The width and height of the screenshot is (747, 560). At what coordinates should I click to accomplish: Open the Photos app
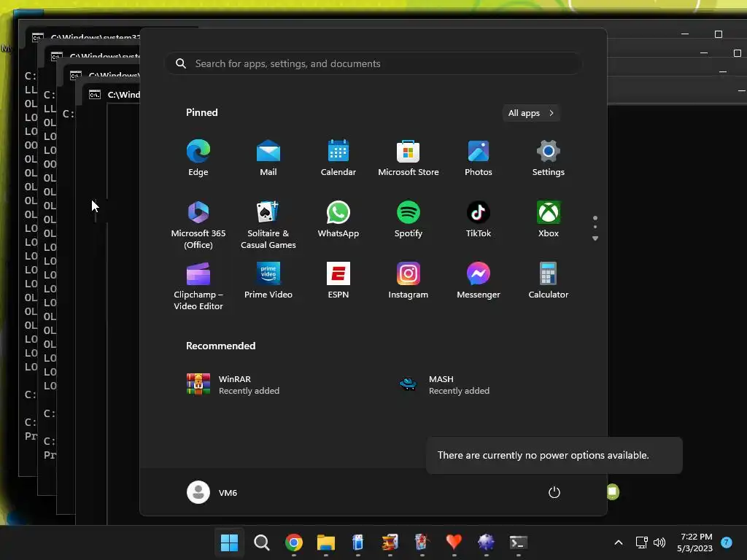coord(479,158)
